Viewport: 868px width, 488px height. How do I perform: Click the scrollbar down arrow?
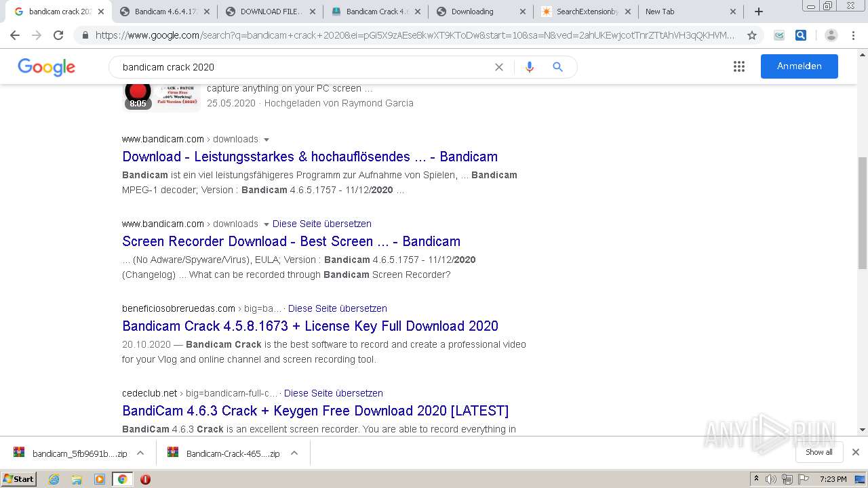pyautogui.click(x=863, y=430)
